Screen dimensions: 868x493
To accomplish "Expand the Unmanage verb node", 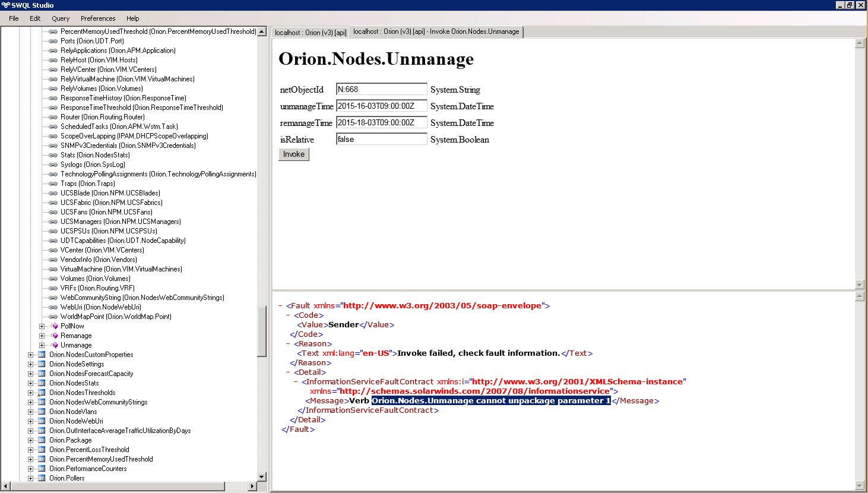I will (x=42, y=345).
